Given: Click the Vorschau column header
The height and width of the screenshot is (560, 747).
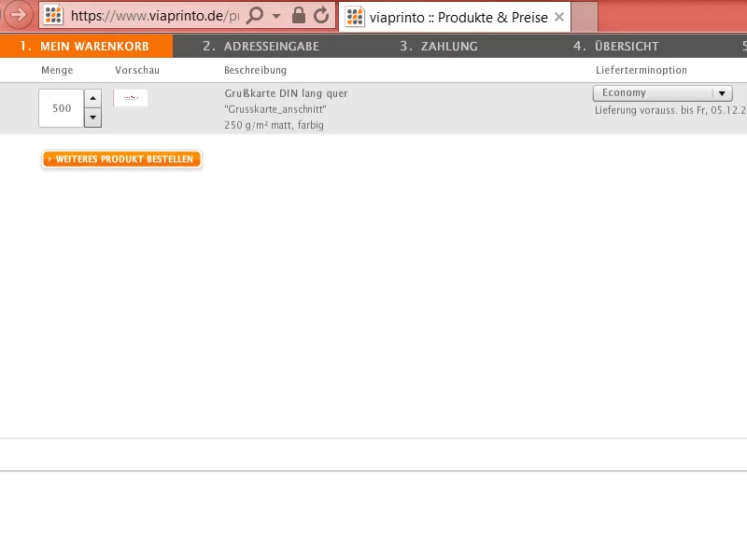Looking at the screenshot, I should [137, 70].
